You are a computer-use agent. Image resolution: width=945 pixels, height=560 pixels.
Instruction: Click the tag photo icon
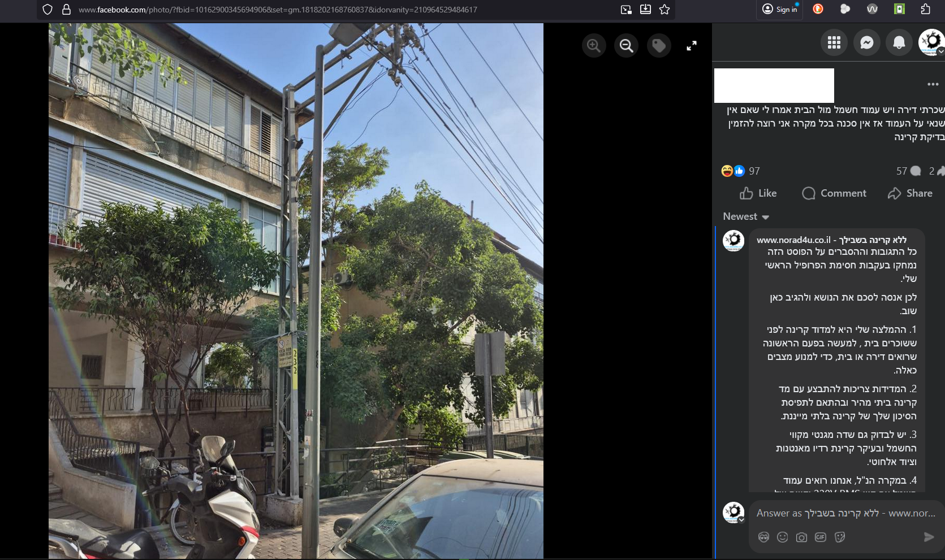tap(659, 46)
